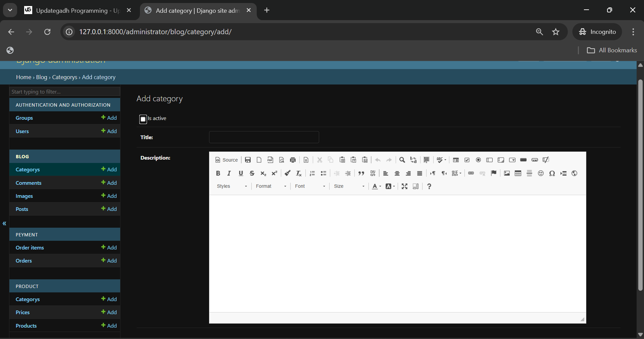Toggle bold formatting in the editor

point(218,173)
